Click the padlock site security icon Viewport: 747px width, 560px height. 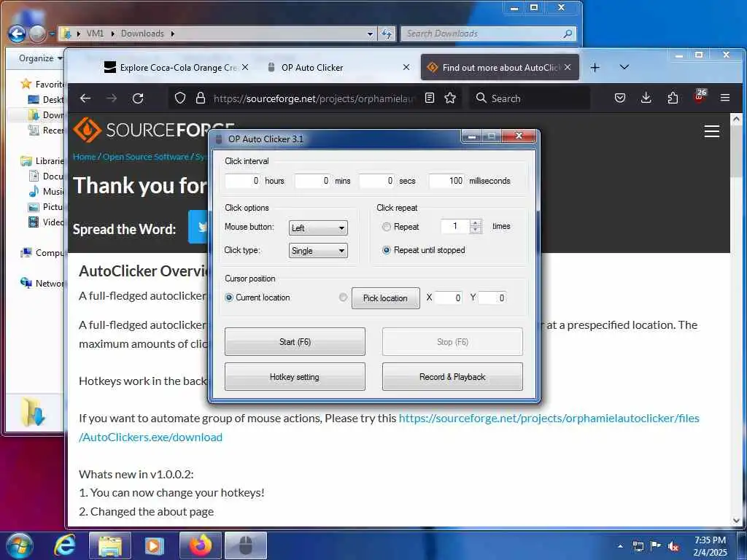point(201,98)
